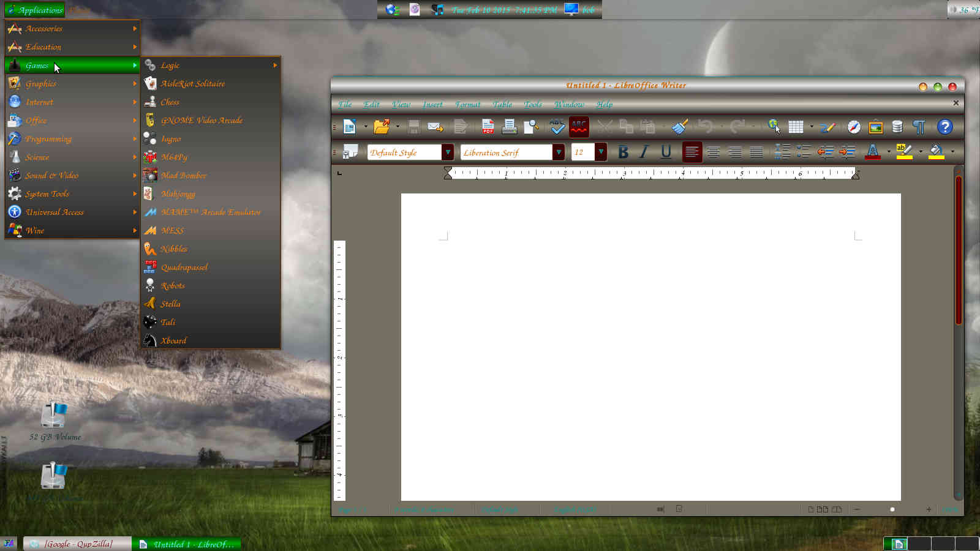The width and height of the screenshot is (980, 551).
Task: Click the Clone Formatting paintbrush
Action: pyautogui.click(x=680, y=127)
